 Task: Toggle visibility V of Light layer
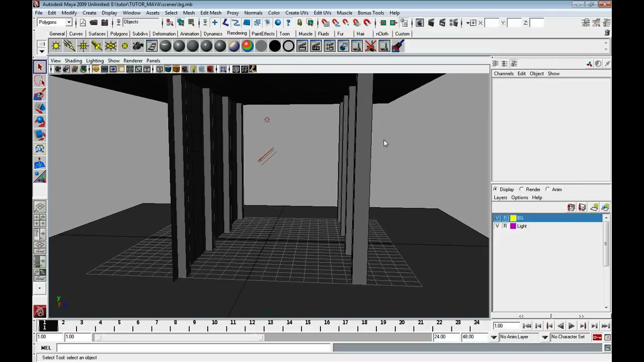[498, 226]
